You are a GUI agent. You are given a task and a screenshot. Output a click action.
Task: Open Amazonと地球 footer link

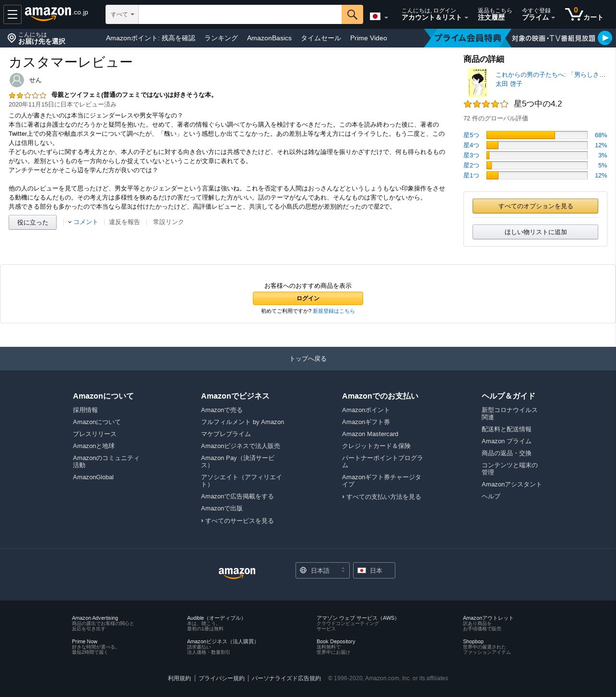(94, 446)
